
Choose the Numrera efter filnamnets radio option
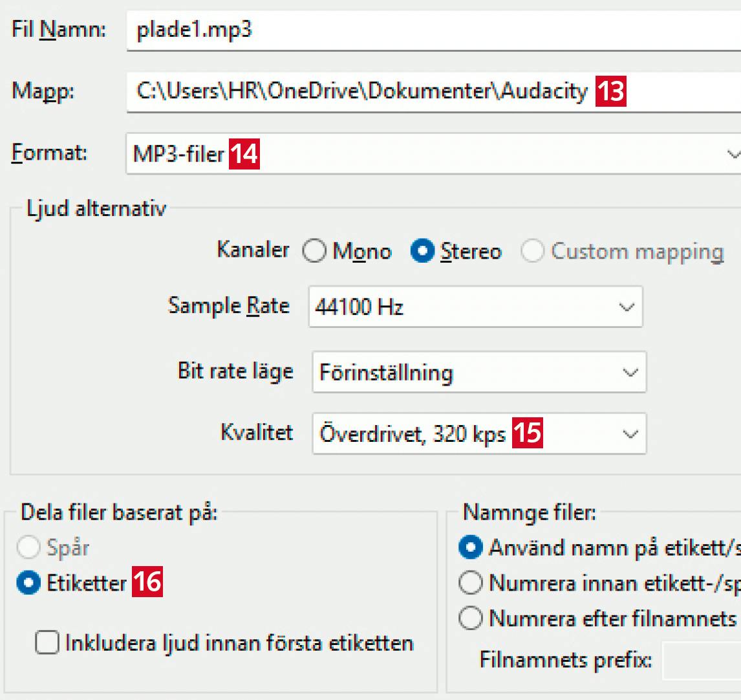click(471, 619)
